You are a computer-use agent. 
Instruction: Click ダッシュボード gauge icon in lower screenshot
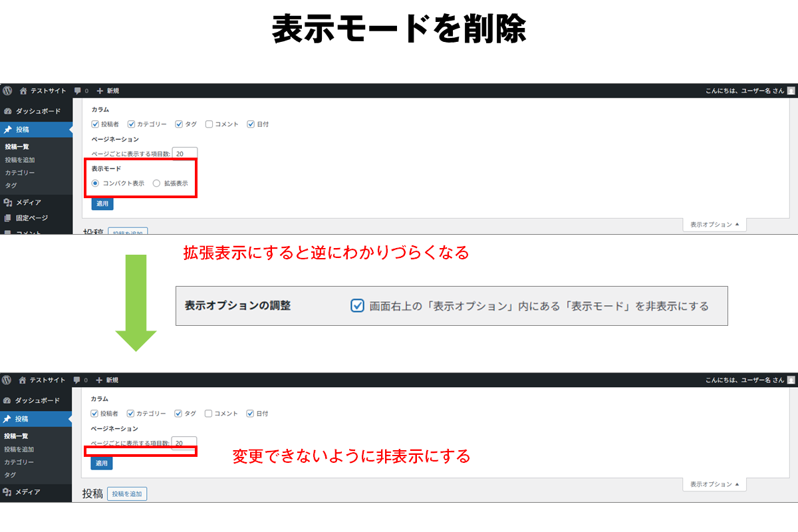click(7, 400)
